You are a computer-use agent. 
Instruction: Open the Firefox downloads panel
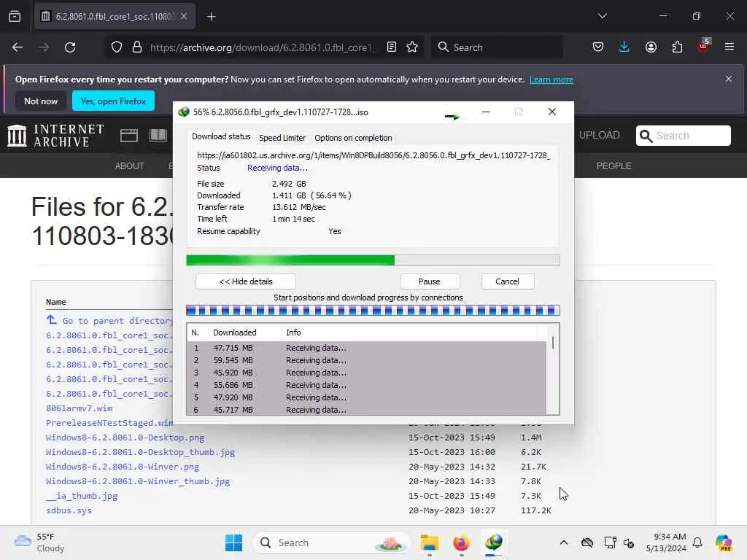[624, 47]
